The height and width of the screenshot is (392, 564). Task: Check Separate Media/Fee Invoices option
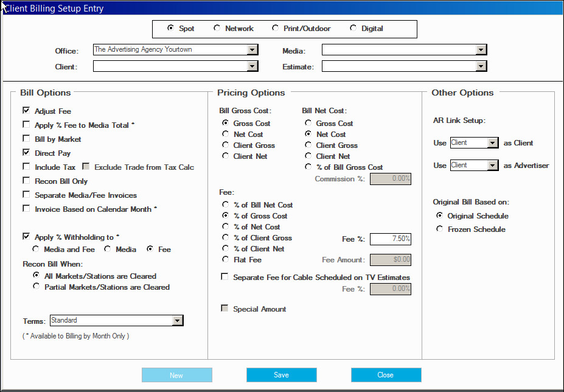pyautogui.click(x=26, y=195)
